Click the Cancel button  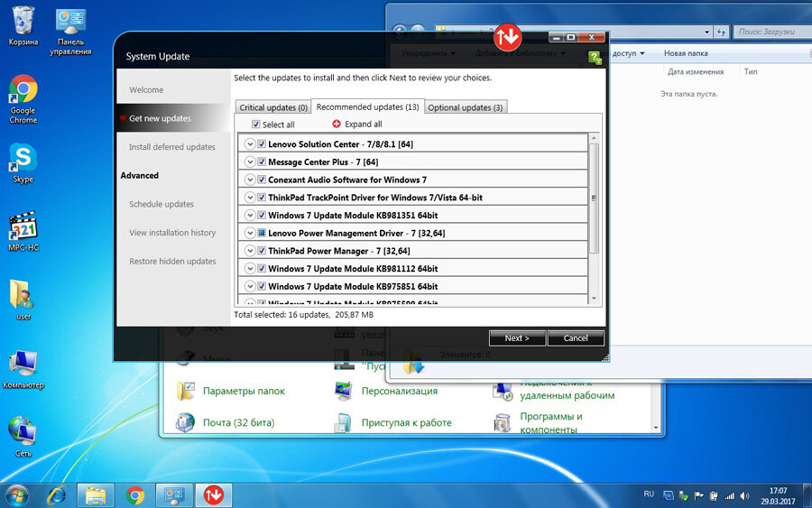pos(576,338)
